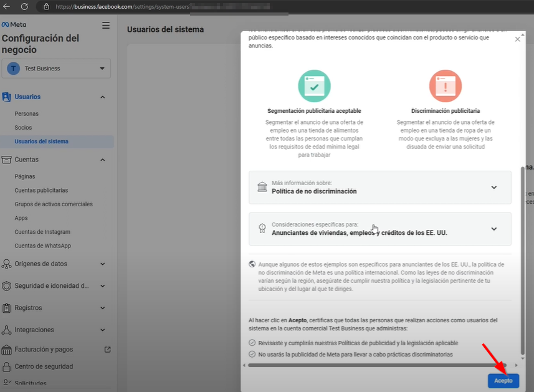Click the Usuarios section icon
This screenshot has width=534, height=392.
point(6,97)
